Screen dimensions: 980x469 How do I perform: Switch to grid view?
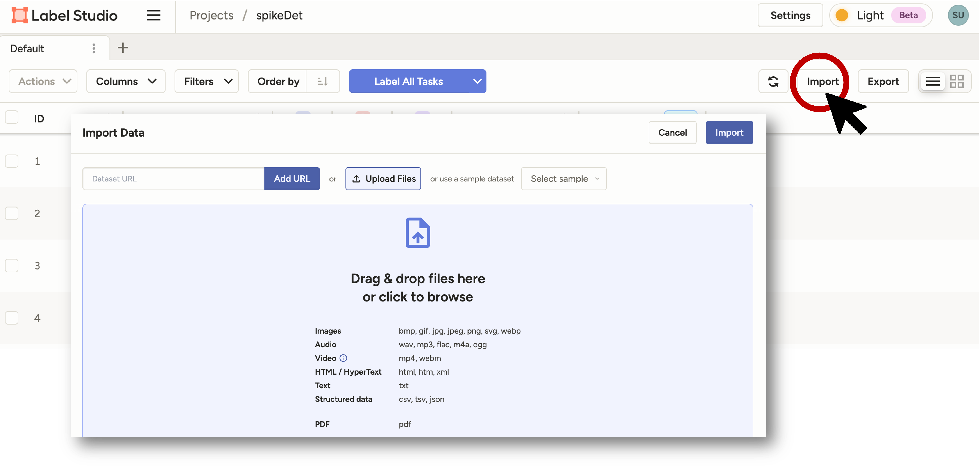(x=956, y=81)
